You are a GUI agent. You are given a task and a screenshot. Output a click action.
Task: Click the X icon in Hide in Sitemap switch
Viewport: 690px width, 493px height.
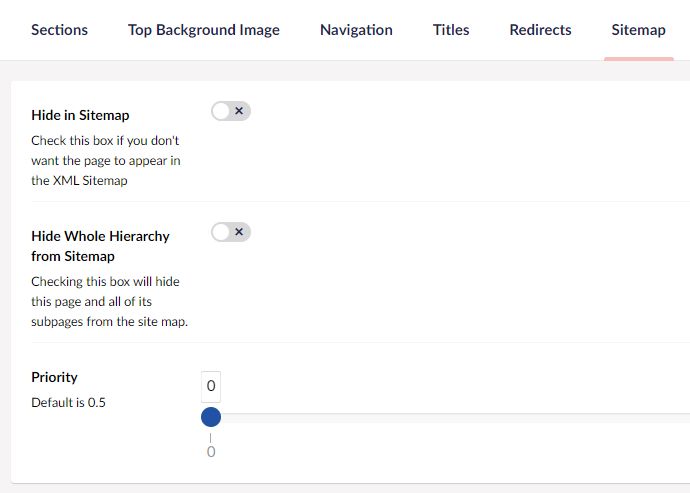[239, 111]
